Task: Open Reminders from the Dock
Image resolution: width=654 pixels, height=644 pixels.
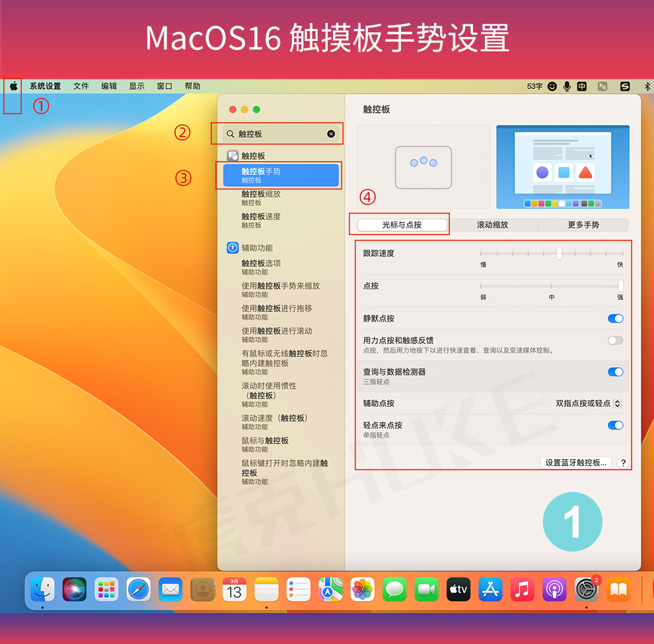Action: coord(298,589)
